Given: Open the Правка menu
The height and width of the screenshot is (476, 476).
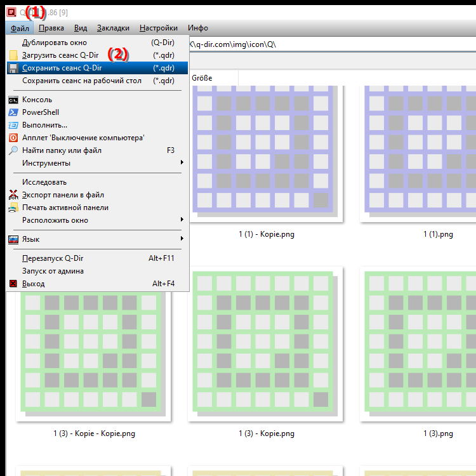Looking at the screenshot, I should click(x=51, y=28).
